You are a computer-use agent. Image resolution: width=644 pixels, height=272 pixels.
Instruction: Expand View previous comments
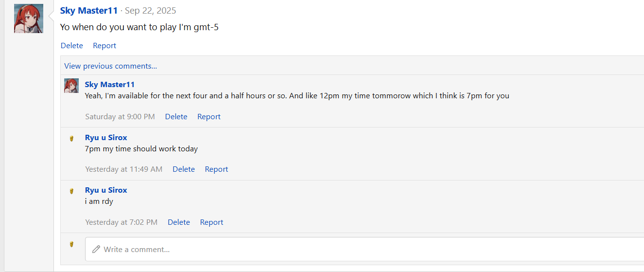(x=110, y=66)
